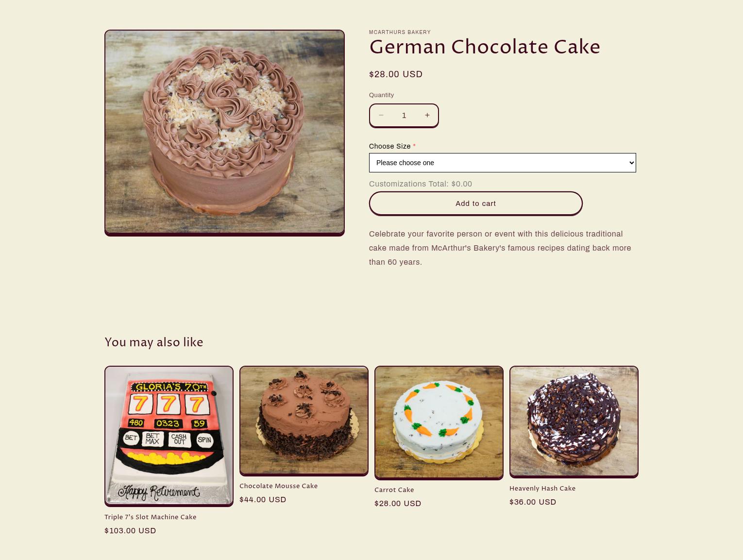Open Triple 7's Slot Machine Cake image

pos(169,435)
